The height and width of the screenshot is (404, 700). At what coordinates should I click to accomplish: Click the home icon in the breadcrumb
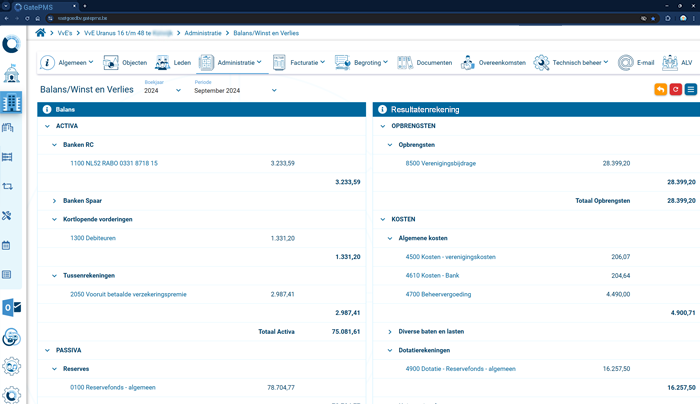click(x=41, y=33)
